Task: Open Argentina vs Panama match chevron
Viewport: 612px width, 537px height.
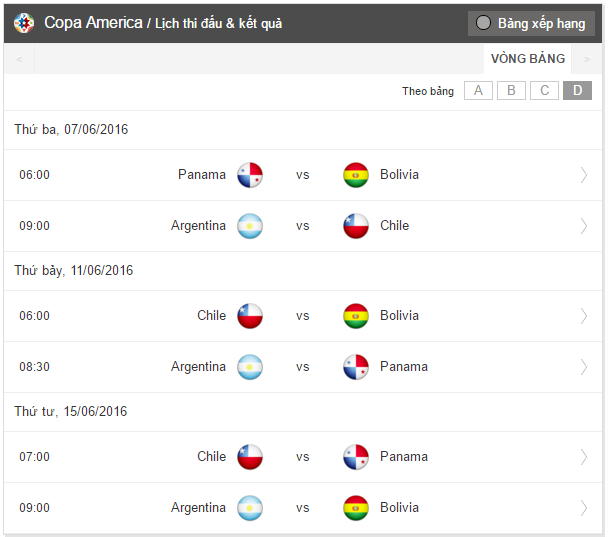Action: tap(584, 367)
